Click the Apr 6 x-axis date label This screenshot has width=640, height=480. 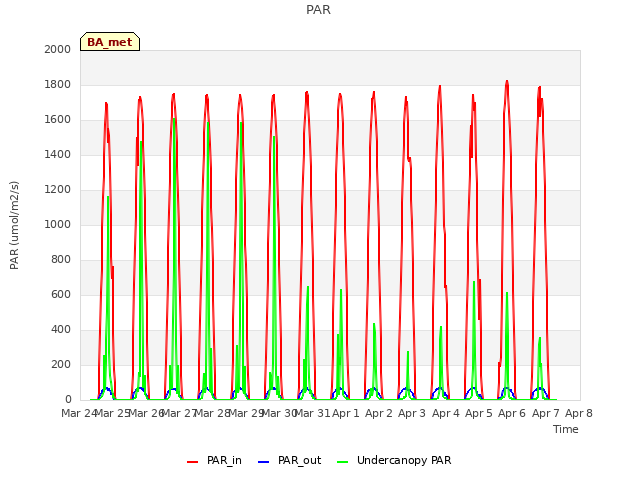click(512, 413)
